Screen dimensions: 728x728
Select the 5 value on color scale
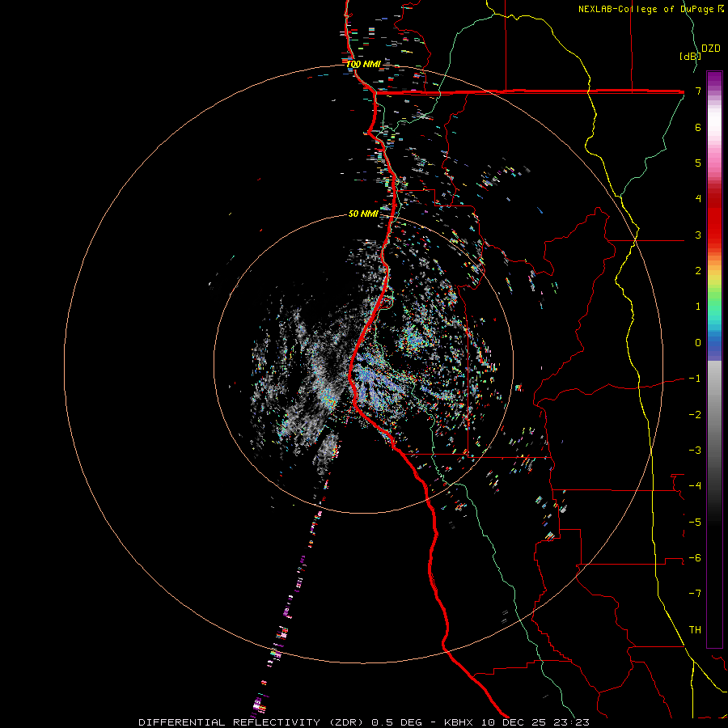(x=698, y=163)
